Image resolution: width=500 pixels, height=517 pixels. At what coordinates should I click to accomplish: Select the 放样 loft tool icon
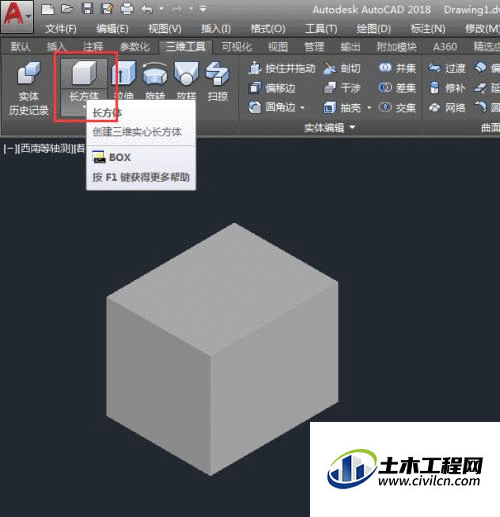point(186,73)
